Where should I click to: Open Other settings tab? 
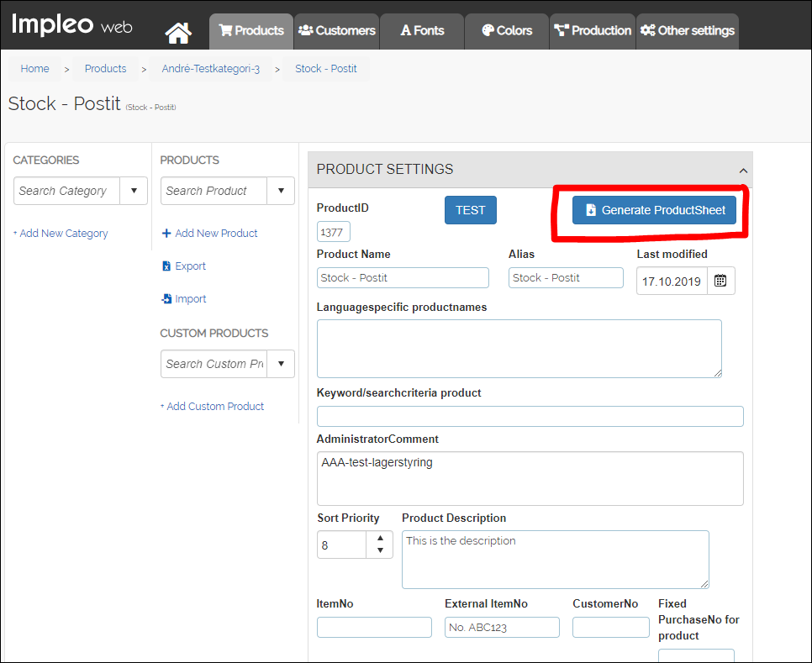tap(687, 31)
